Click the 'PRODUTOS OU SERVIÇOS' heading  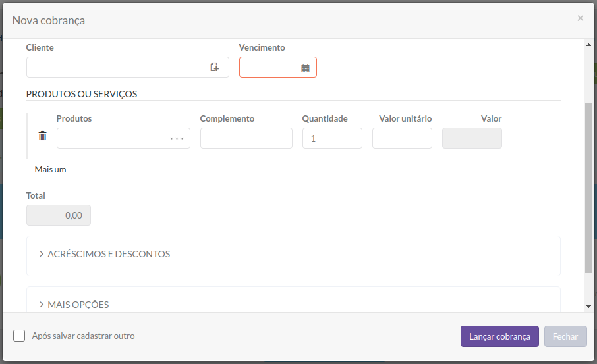[82, 94]
